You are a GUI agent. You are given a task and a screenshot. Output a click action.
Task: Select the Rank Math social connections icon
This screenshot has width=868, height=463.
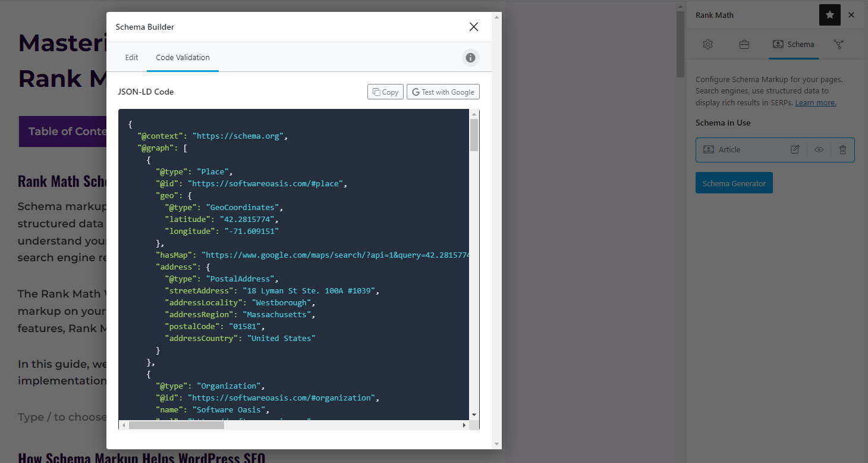(839, 44)
